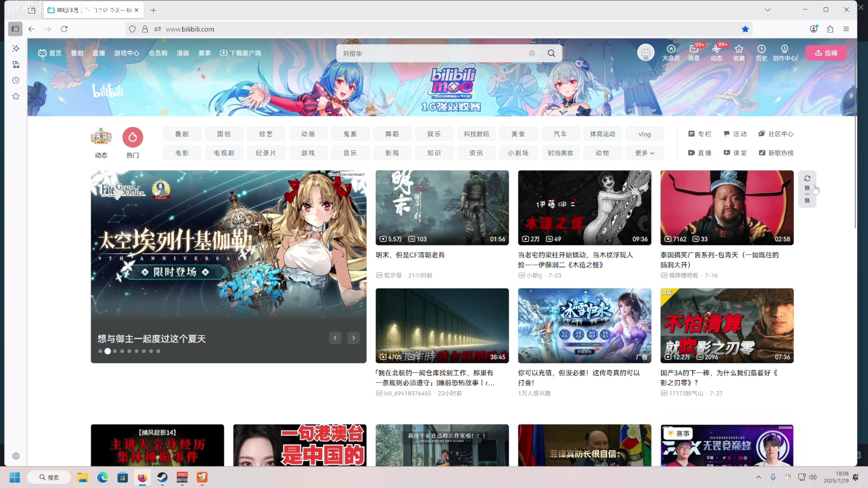Open sidebar bookmarks star icon
Image resolution: width=868 pixels, height=488 pixels.
(x=16, y=96)
